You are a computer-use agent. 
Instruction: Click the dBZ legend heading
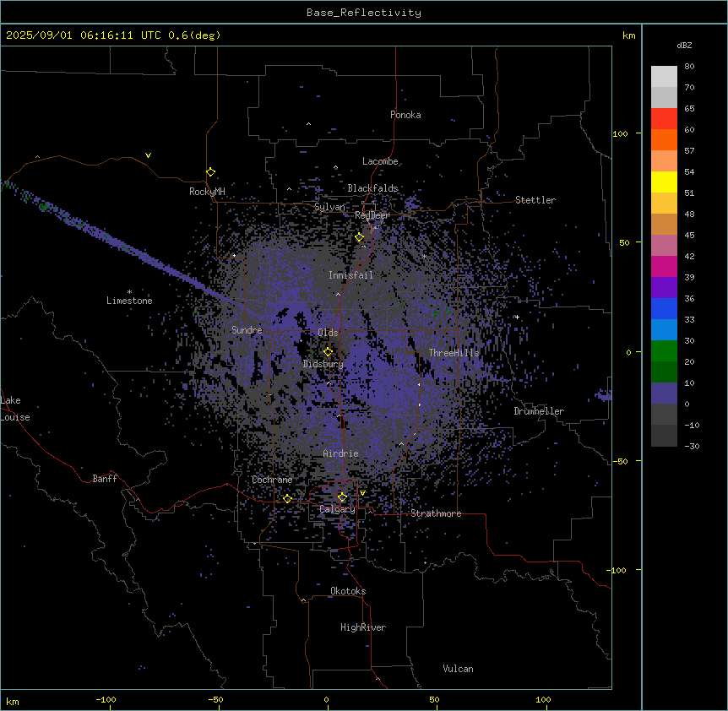coord(684,46)
